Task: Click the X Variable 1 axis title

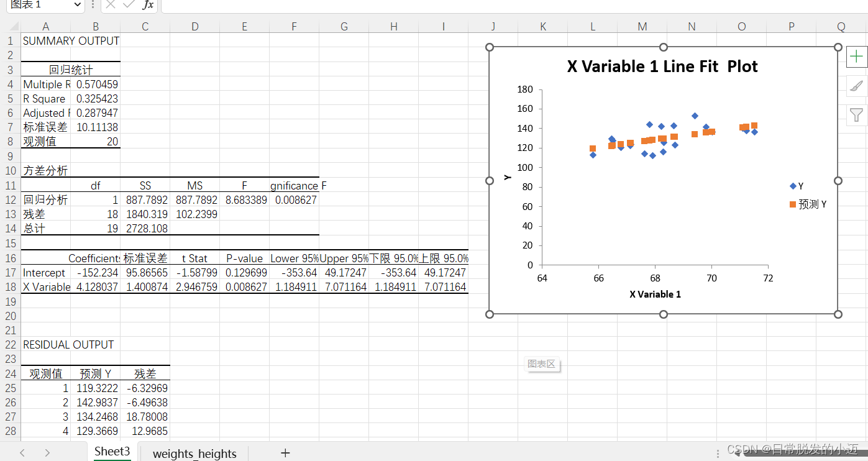Action: (655, 294)
